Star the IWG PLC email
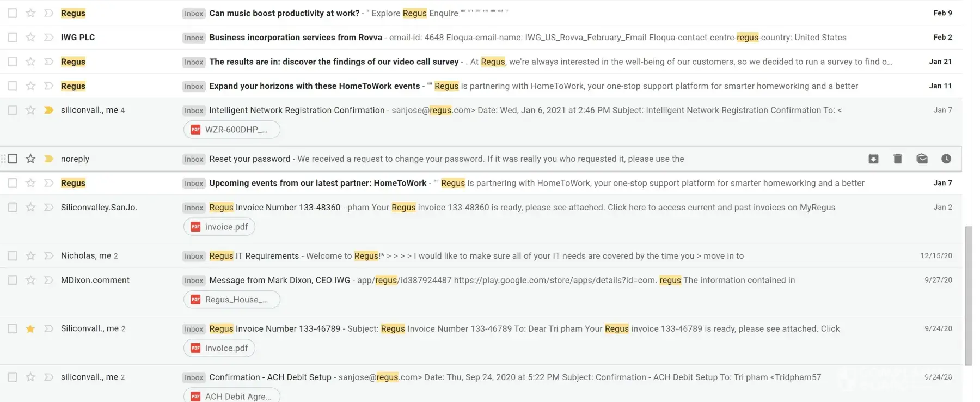Viewport: 980px width, 402px height. [x=30, y=38]
